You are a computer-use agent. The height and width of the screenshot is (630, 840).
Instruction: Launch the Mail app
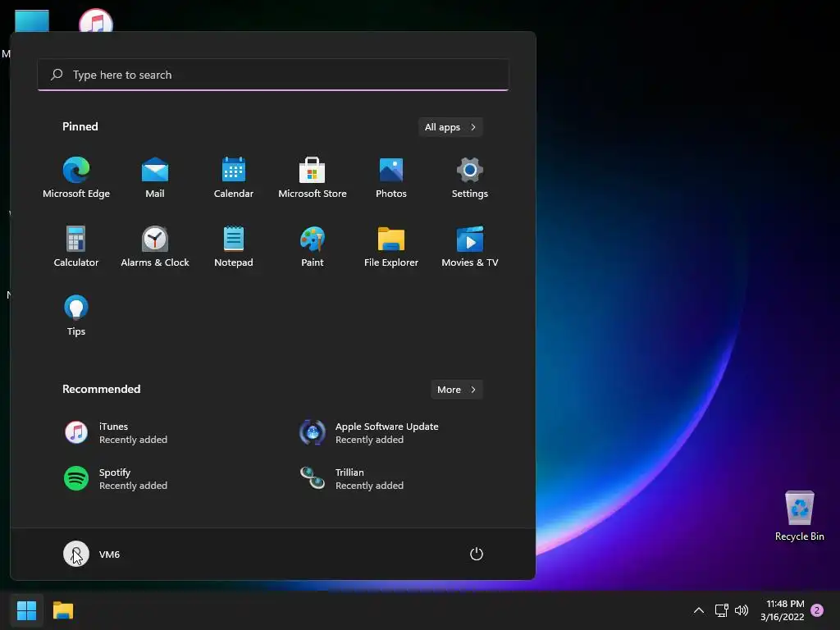155,178
